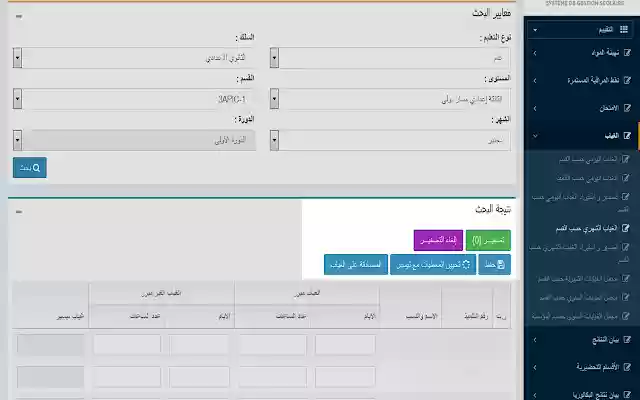Collapse the نتيجة البحث panel minus icon
This screenshot has height=400, width=640.
click(x=19, y=211)
